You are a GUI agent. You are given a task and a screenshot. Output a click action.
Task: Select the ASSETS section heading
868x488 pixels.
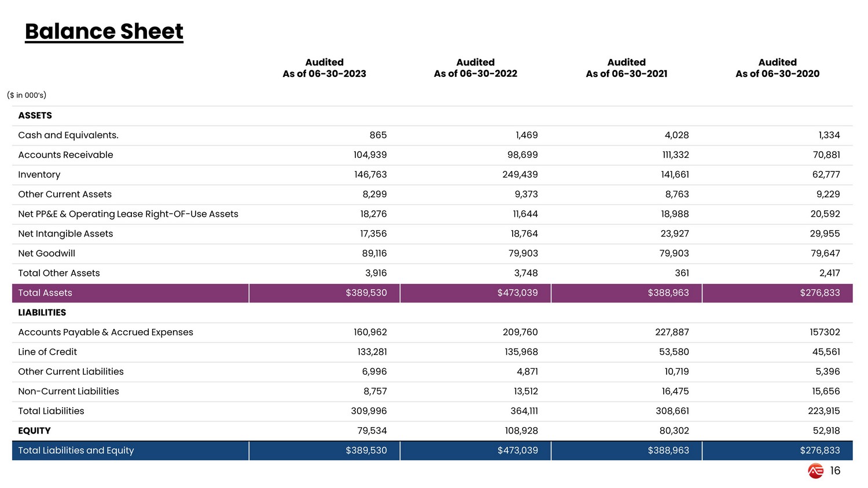35,116
